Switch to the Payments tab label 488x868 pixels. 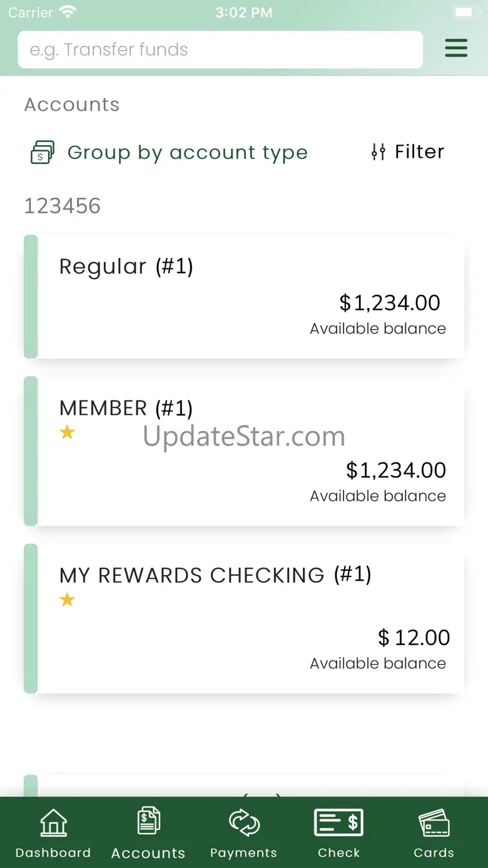point(243,852)
